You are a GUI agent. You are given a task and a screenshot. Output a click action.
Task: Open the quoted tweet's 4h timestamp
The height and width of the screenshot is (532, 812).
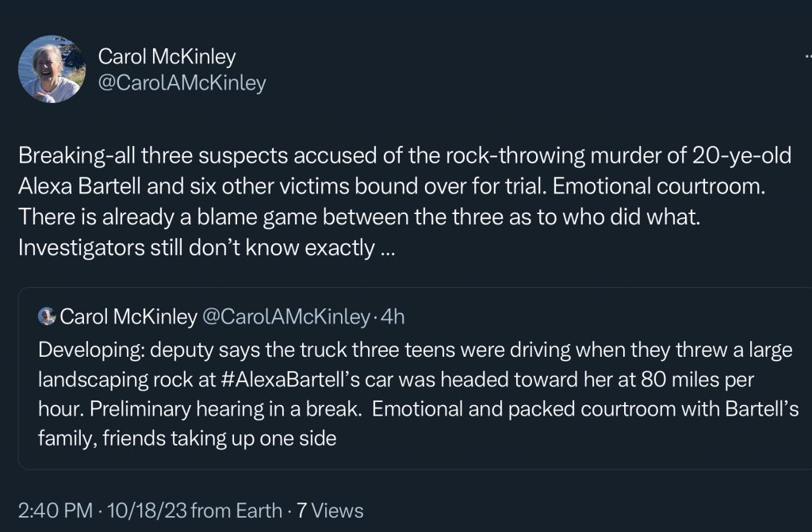coord(393,317)
